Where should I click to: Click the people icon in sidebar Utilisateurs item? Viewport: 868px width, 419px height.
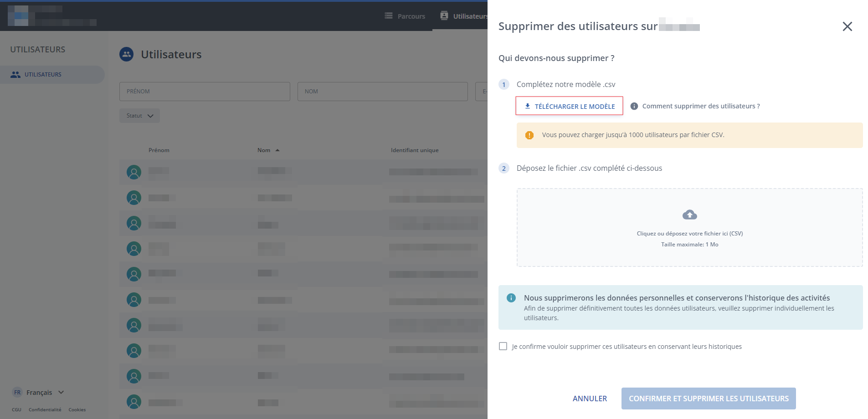[x=15, y=75]
